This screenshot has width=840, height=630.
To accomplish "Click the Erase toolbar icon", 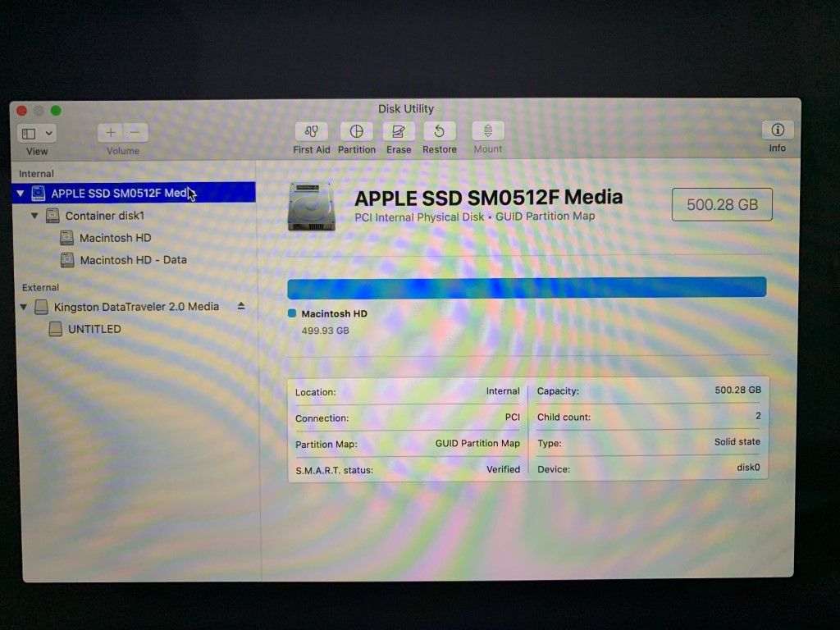I will (399, 131).
